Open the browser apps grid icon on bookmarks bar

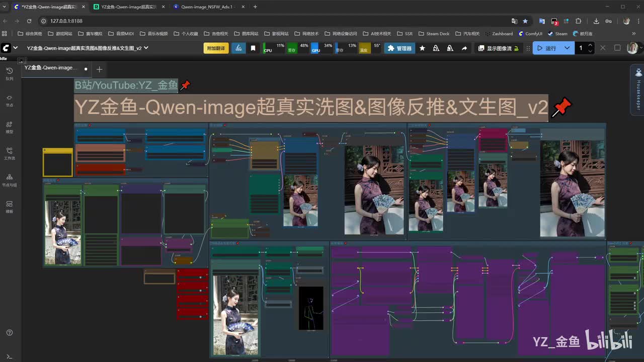[5, 34]
